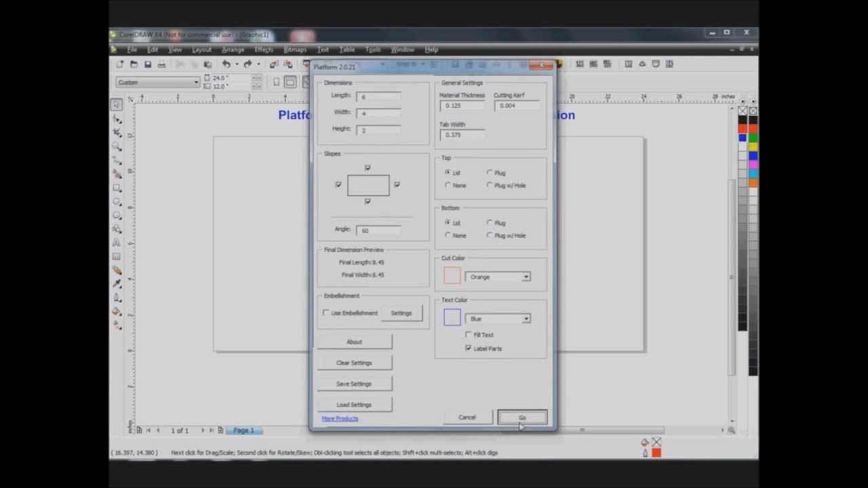Open the File menu
This screenshot has width=868, height=488.
point(132,49)
